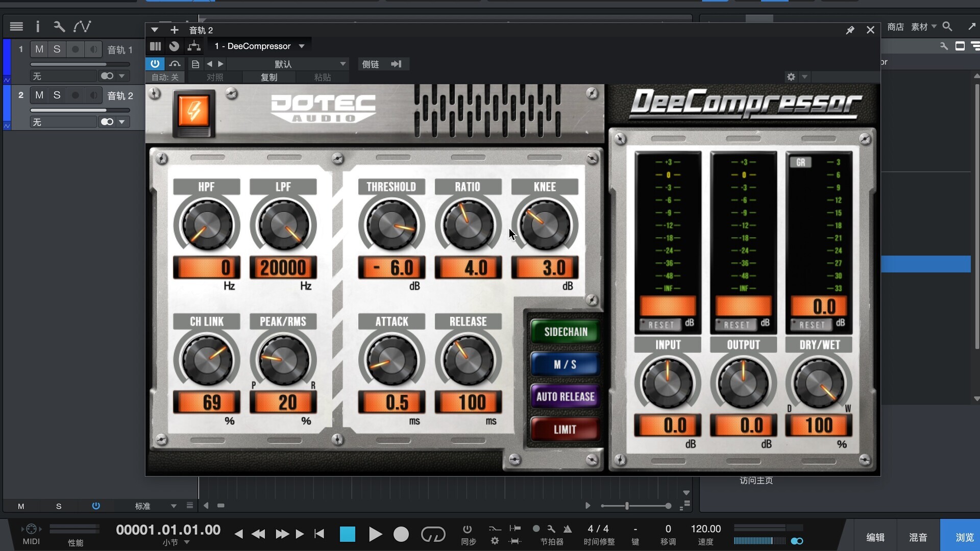Fast forward the transport
The image size is (980, 551).
282,534
